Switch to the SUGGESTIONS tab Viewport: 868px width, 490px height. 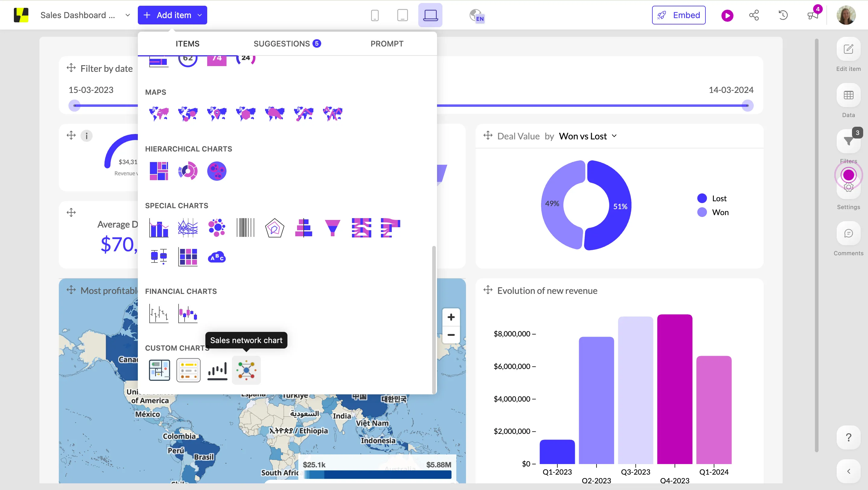point(287,43)
